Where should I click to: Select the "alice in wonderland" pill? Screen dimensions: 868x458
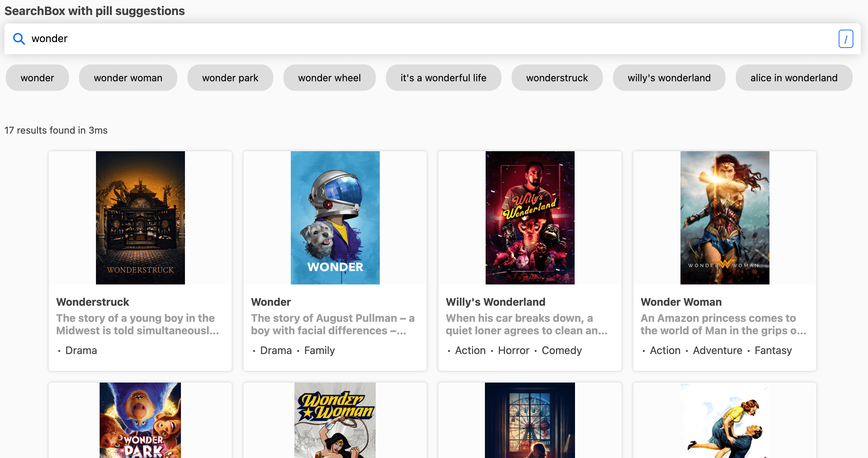tap(793, 78)
